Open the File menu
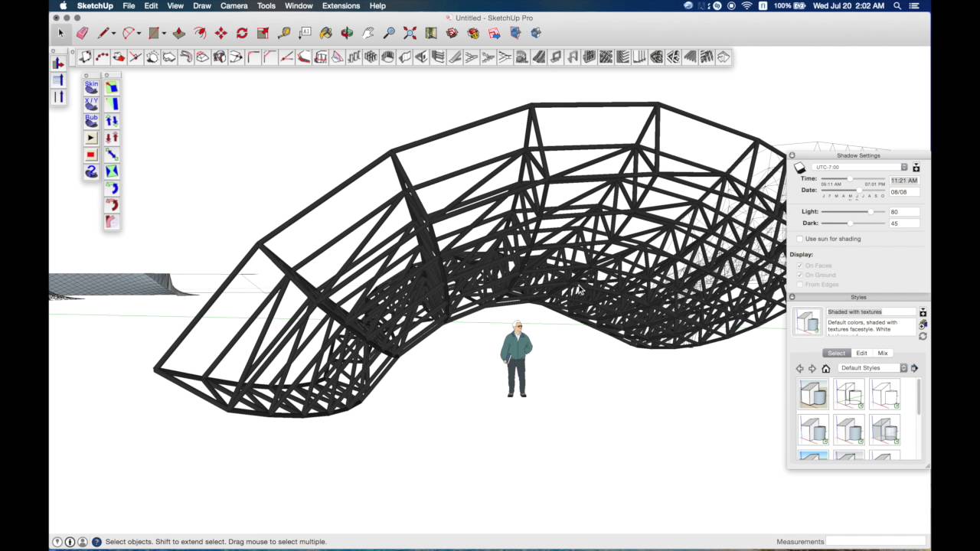Screen dimensions: 980x551 [129, 5]
